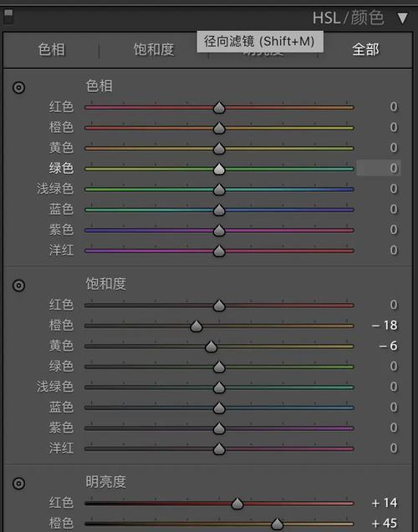The image size is (418, 532).
Task: Select the 橙色 luminance value +45
Action: (x=385, y=523)
